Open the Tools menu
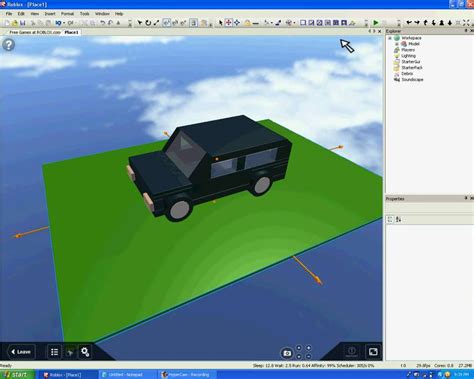Viewport: 474px width, 379px height. click(x=84, y=14)
